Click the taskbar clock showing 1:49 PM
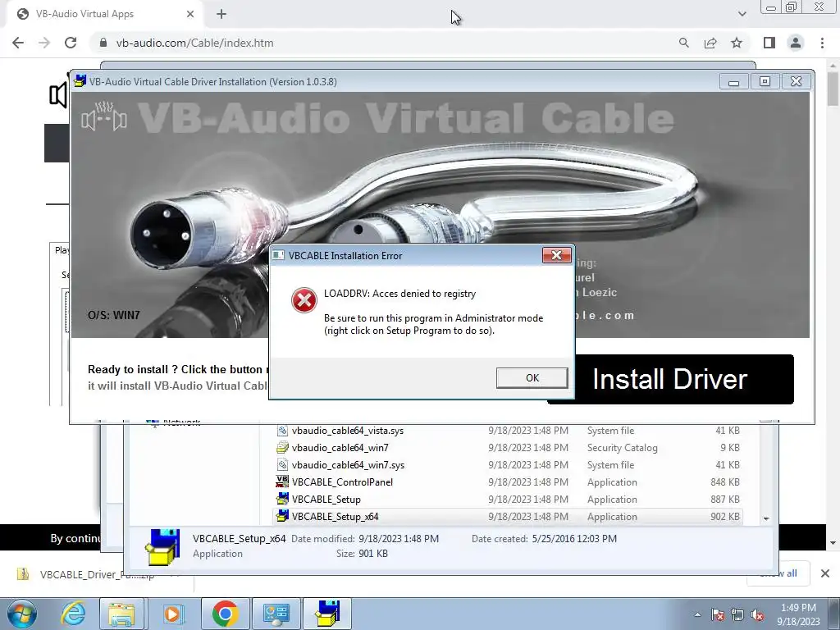 point(798,614)
